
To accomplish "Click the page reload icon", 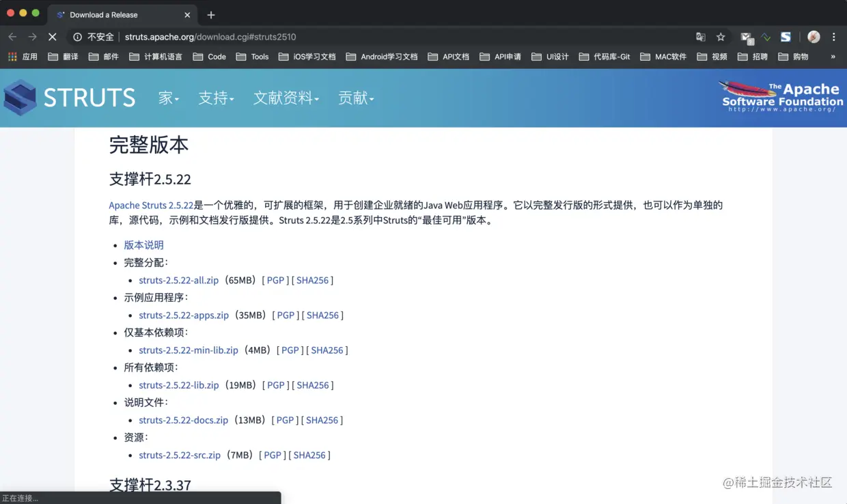I will [x=53, y=37].
